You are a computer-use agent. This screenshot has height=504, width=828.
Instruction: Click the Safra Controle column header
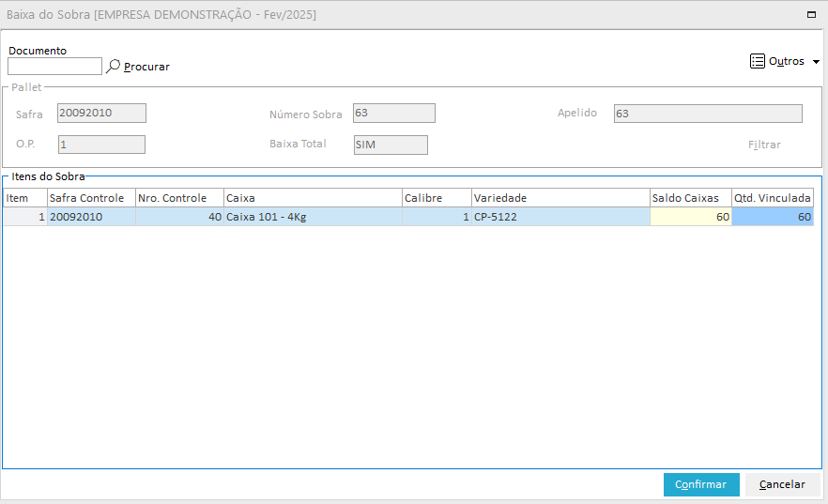click(x=91, y=198)
